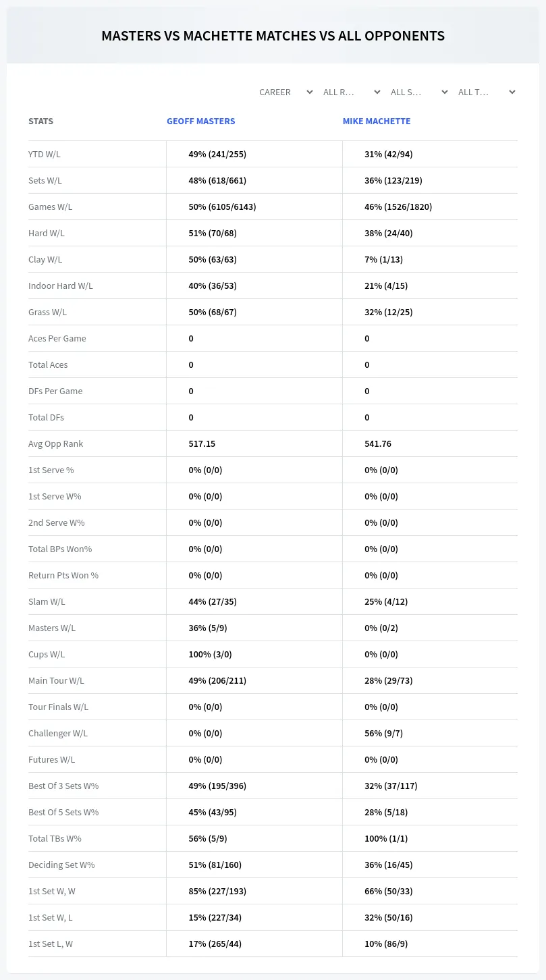Click Machette's Total TBs W% 100% (1/1)
Viewport: 546px width, 980px height.
tap(386, 838)
